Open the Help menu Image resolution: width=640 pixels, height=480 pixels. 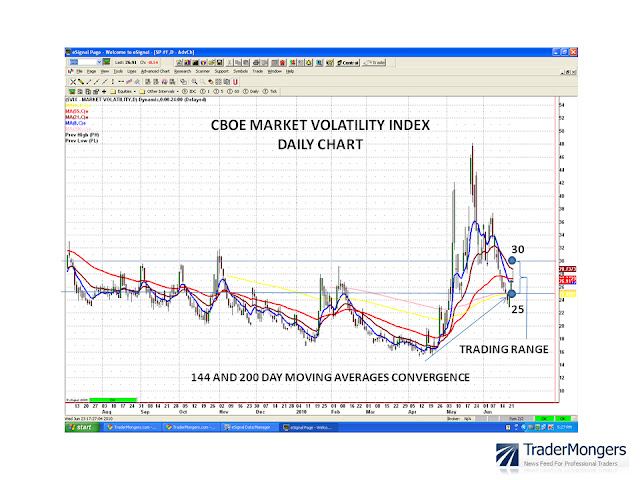pos(290,71)
